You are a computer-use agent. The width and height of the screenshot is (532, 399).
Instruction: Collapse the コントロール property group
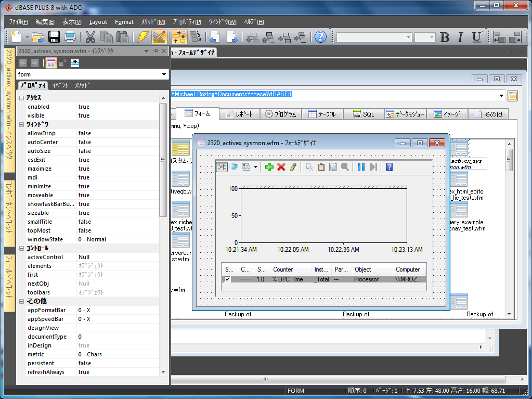[x=22, y=248]
